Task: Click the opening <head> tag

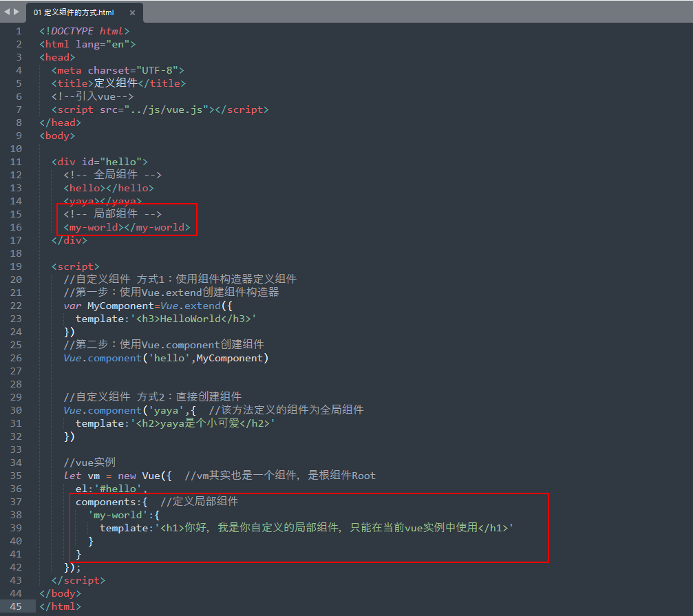Action: tap(57, 57)
